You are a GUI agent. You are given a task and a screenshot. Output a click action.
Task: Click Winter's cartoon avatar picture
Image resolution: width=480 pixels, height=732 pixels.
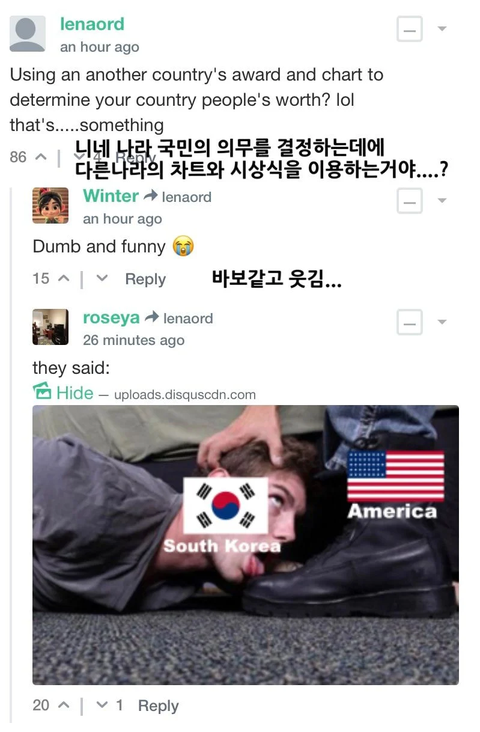pos(50,205)
